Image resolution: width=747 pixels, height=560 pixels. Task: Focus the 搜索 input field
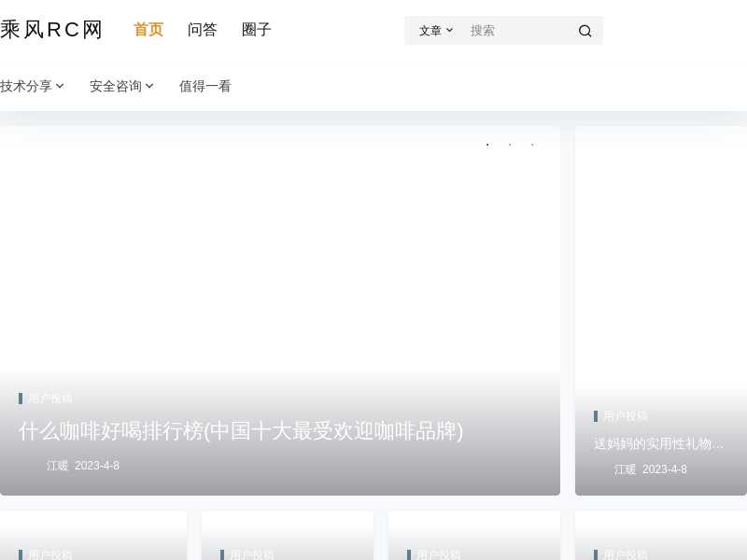(518, 31)
